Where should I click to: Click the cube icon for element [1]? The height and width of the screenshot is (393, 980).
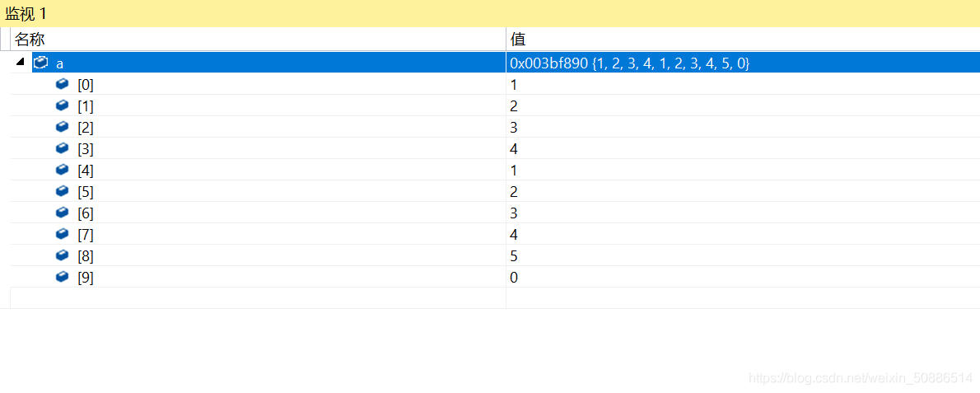click(x=62, y=105)
